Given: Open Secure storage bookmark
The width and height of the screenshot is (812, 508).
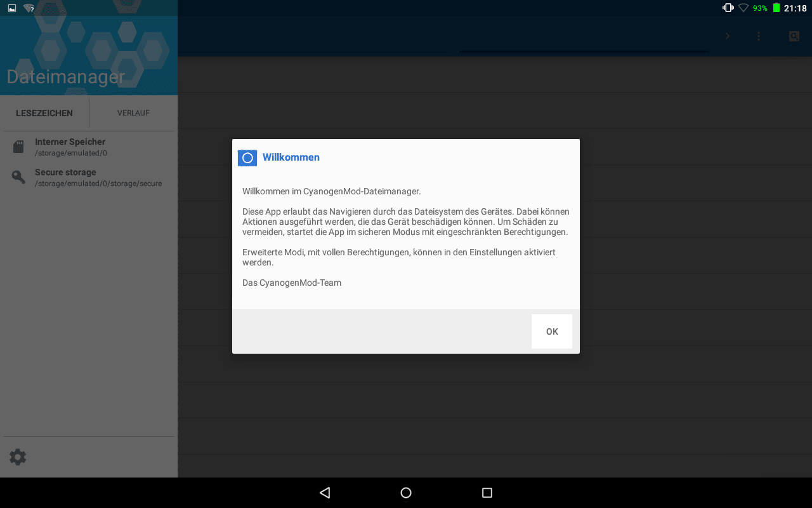Looking at the screenshot, I should pyautogui.click(x=89, y=178).
